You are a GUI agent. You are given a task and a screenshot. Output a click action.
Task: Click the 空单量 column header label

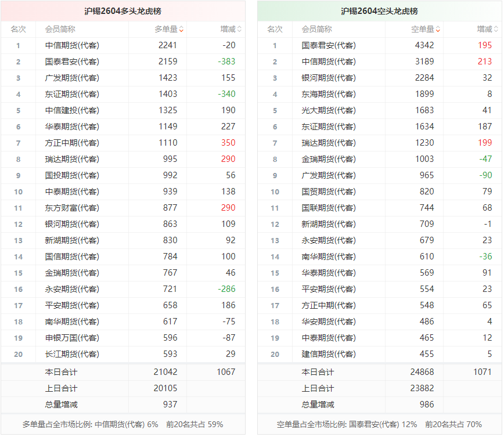click(x=423, y=29)
